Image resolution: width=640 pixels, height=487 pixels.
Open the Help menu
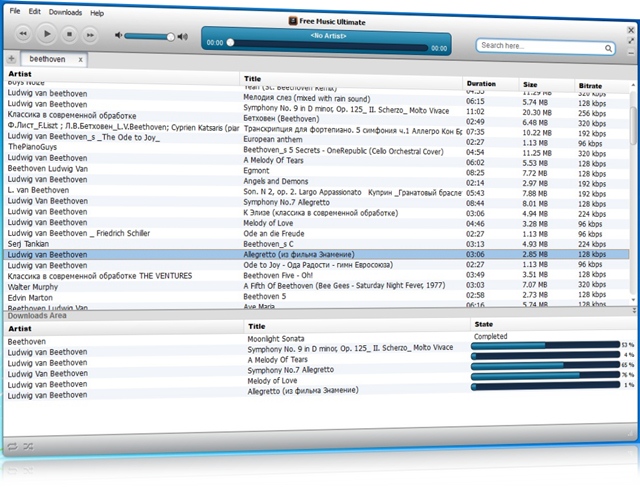[x=97, y=13]
